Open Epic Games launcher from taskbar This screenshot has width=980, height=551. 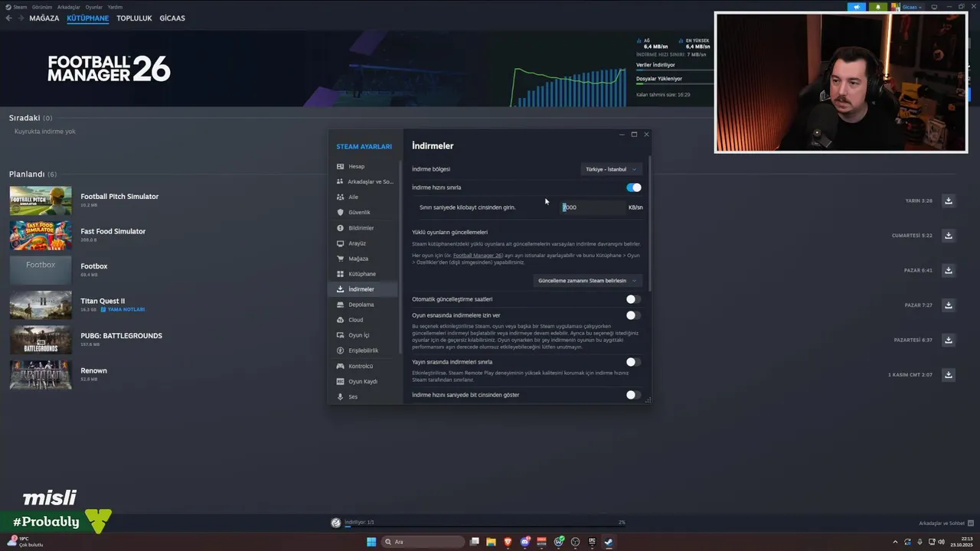click(592, 542)
